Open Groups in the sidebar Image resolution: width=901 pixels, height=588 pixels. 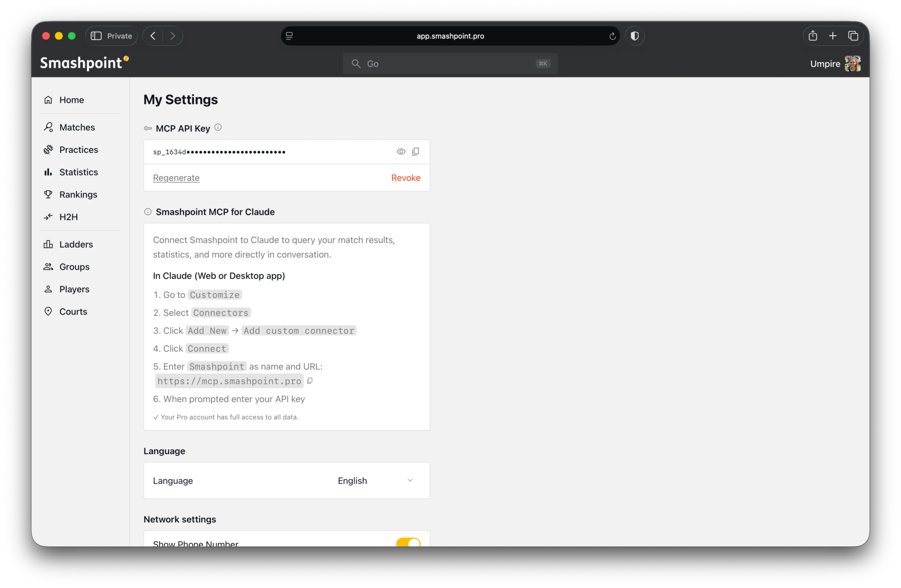pos(67,267)
